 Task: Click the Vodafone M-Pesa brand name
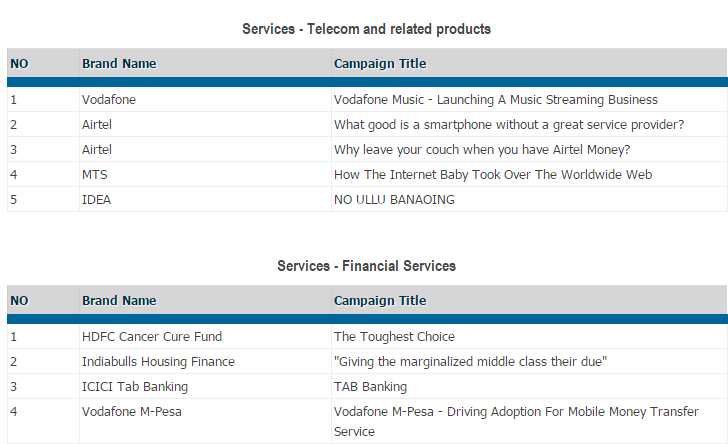coord(132,412)
